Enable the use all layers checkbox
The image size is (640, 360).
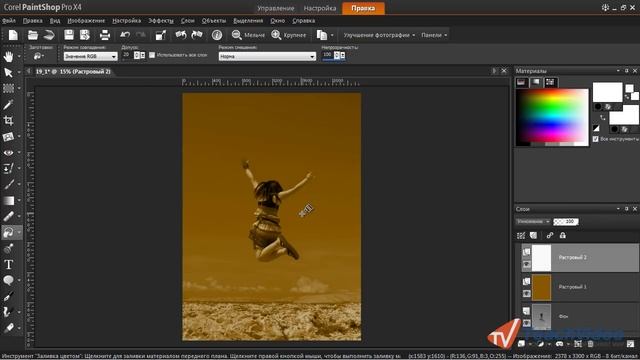[x=152, y=55]
